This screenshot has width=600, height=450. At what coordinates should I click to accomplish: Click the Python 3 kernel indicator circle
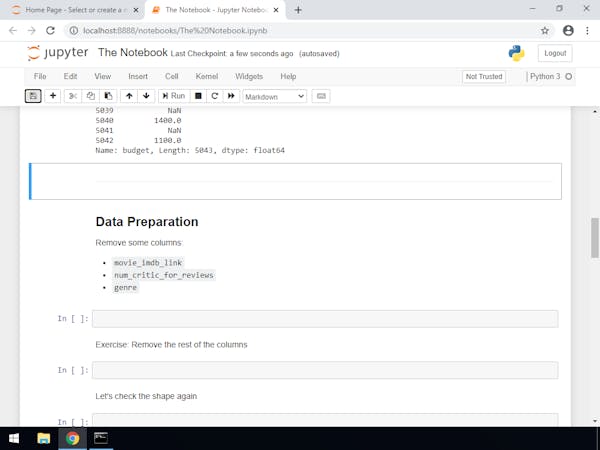point(569,77)
